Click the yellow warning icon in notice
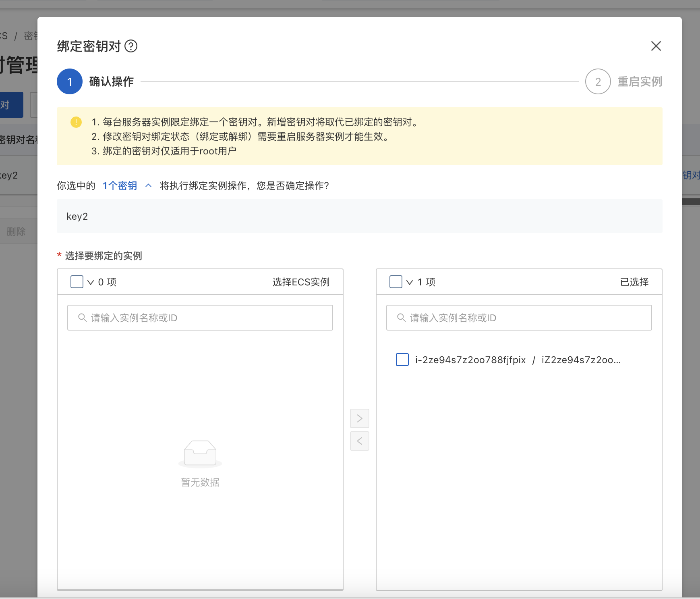The image size is (700, 599). pyautogui.click(x=76, y=122)
